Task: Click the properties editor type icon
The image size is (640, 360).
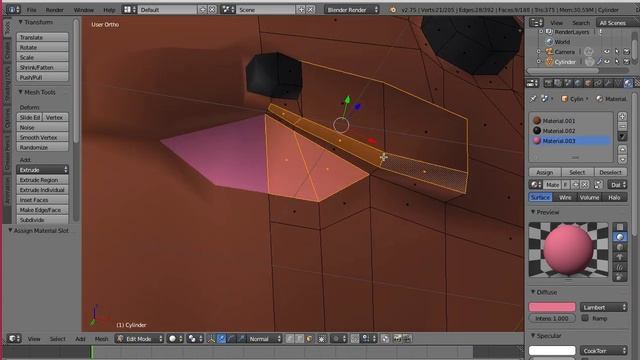Action: [533, 83]
